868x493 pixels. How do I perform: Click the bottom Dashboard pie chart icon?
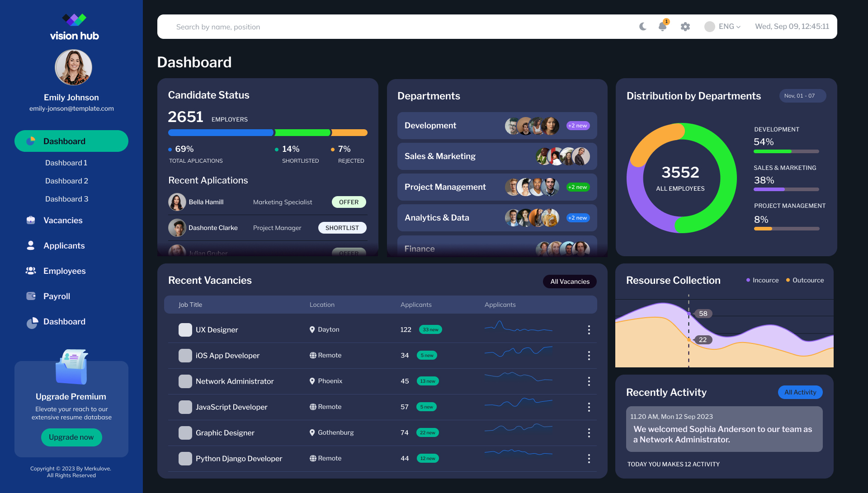[32, 322]
